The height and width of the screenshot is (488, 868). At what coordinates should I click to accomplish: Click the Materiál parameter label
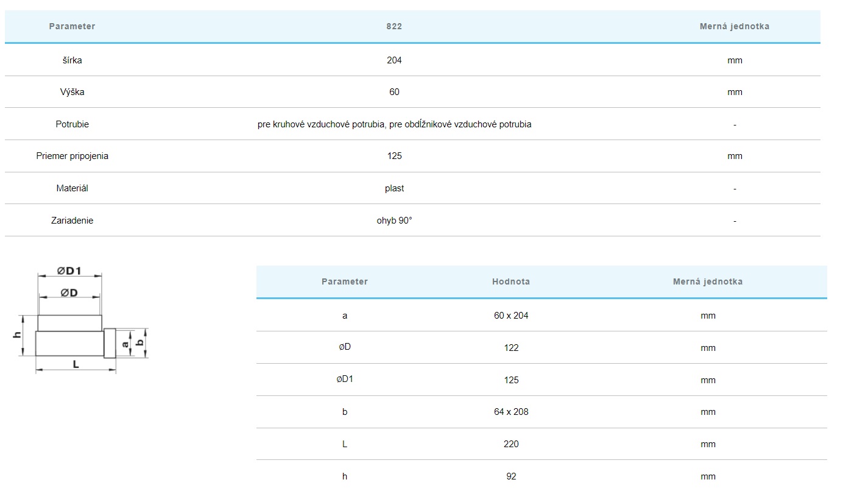(72, 188)
